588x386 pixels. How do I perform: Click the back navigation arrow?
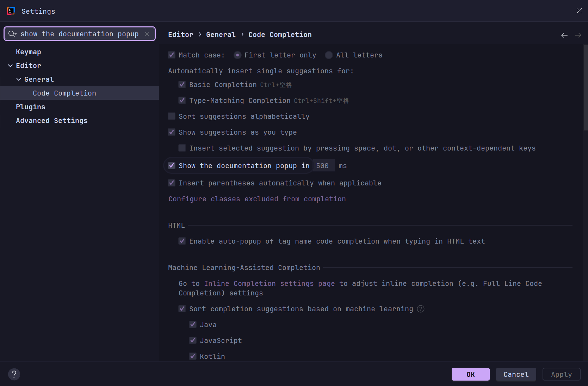point(564,35)
